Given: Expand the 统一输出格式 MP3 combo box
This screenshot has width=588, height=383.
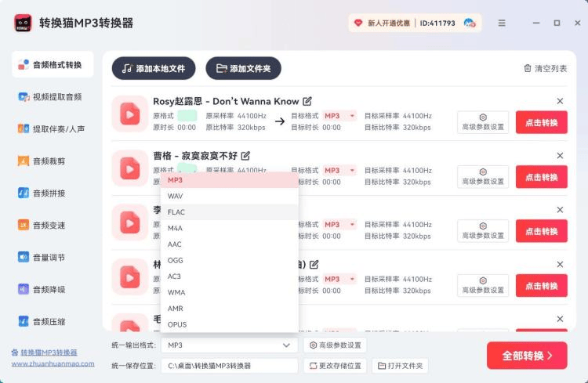Looking at the screenshot, I should [x=229, y=345].
